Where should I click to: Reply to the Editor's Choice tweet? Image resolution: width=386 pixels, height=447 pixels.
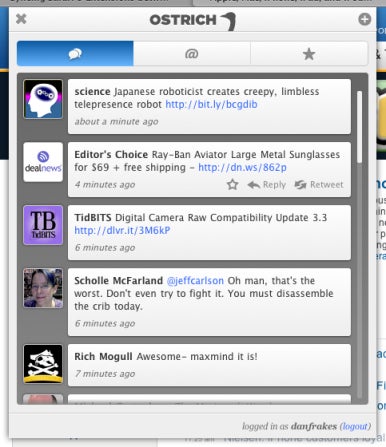point(267,185)
